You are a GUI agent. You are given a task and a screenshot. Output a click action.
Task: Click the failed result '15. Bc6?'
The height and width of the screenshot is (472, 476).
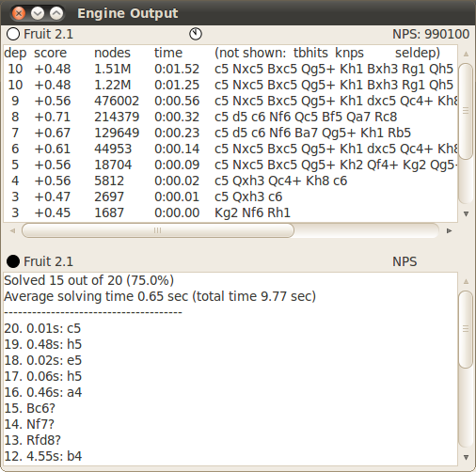click(30, 408)
